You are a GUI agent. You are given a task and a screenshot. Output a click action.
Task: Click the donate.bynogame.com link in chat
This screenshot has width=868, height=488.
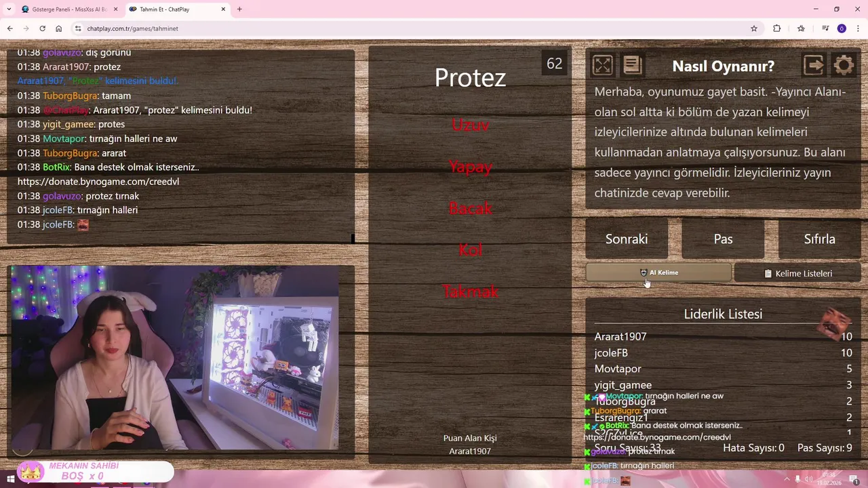(x=98, y=182)
